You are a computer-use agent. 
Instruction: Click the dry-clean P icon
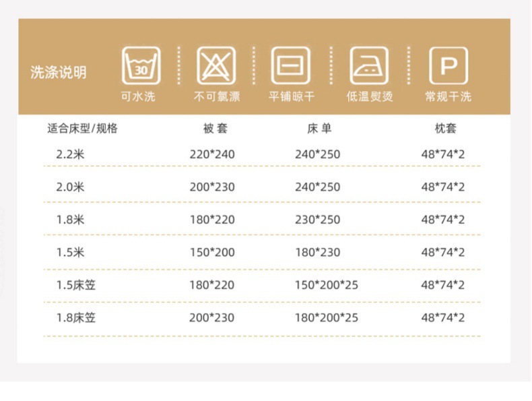point(448,65)
